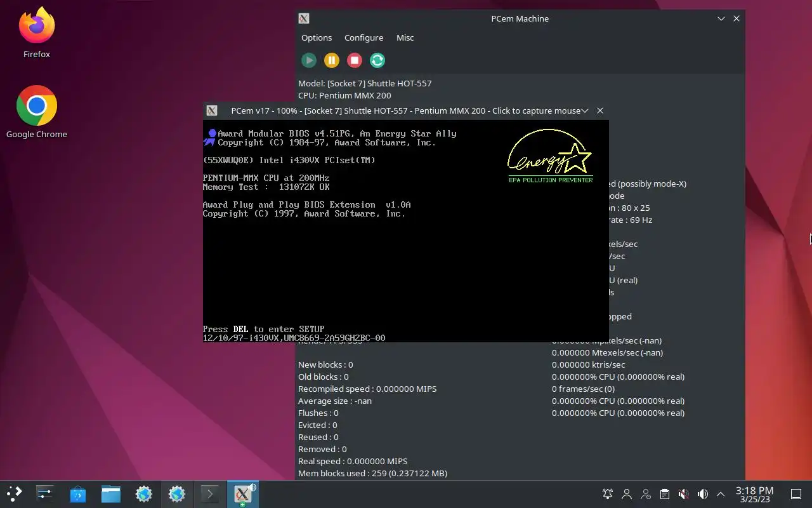Click 'Recompiled speed : 0.000000 MIPS' text

pyautogui.click(x=367, y=389)
